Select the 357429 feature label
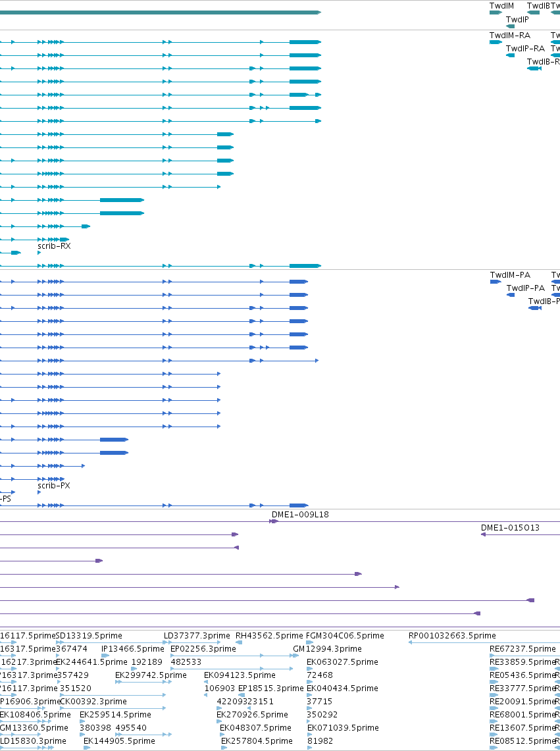Image resolution: width=560 pixels, height=751 pixels. coord(73,675)
